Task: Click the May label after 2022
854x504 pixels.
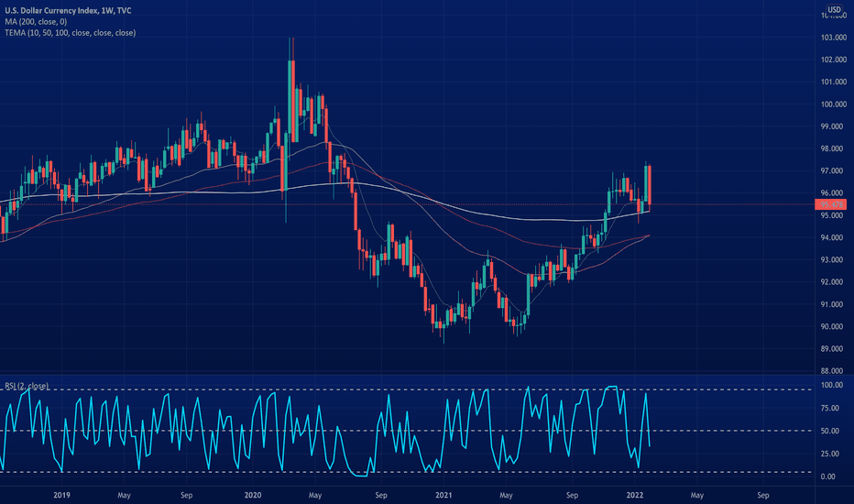Action: (x=697, y=495)
